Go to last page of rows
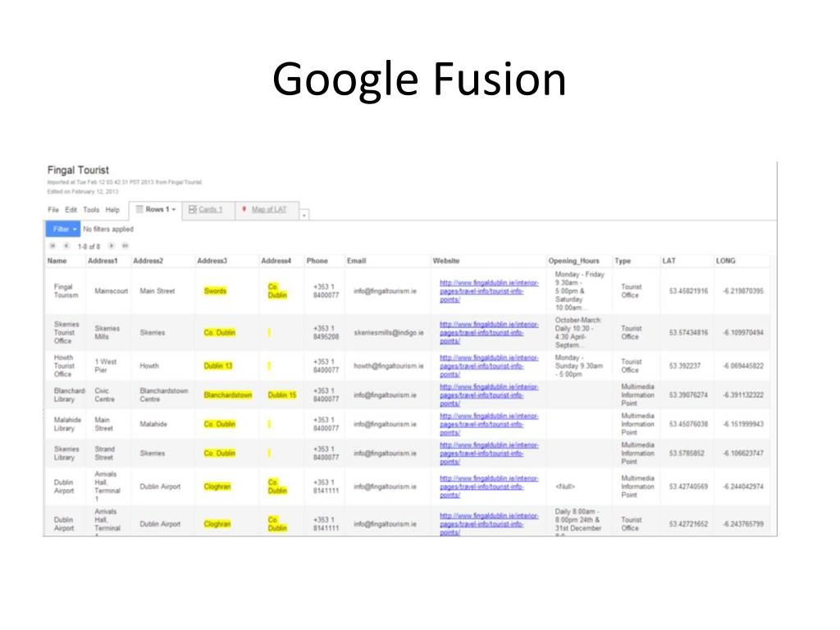Screen dimensions: 840x630 point(126,246)
